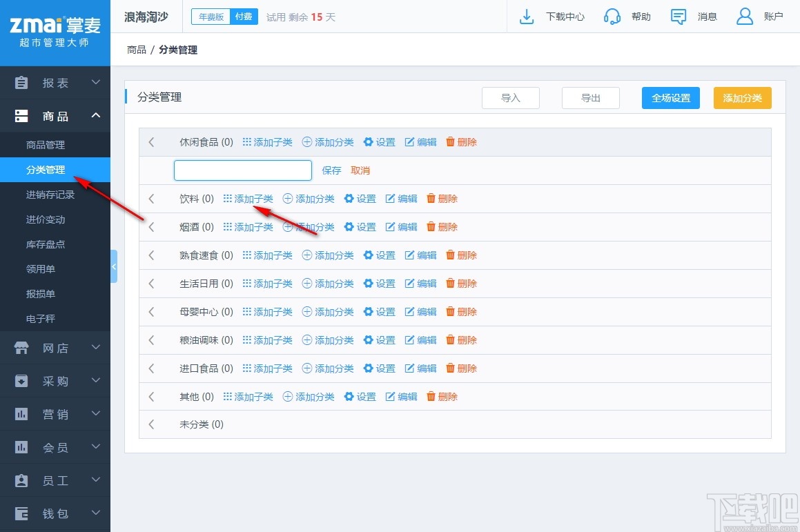Click 取消 to cancel new subcategory
Image resolution: width=800 pixels, height=532 pixels.
pos(360,170)
